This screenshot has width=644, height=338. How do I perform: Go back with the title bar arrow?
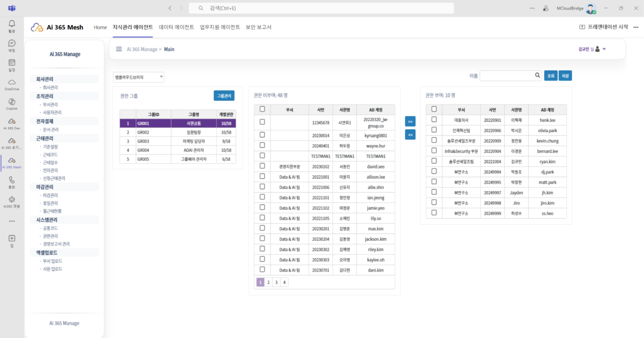[170, 8]
